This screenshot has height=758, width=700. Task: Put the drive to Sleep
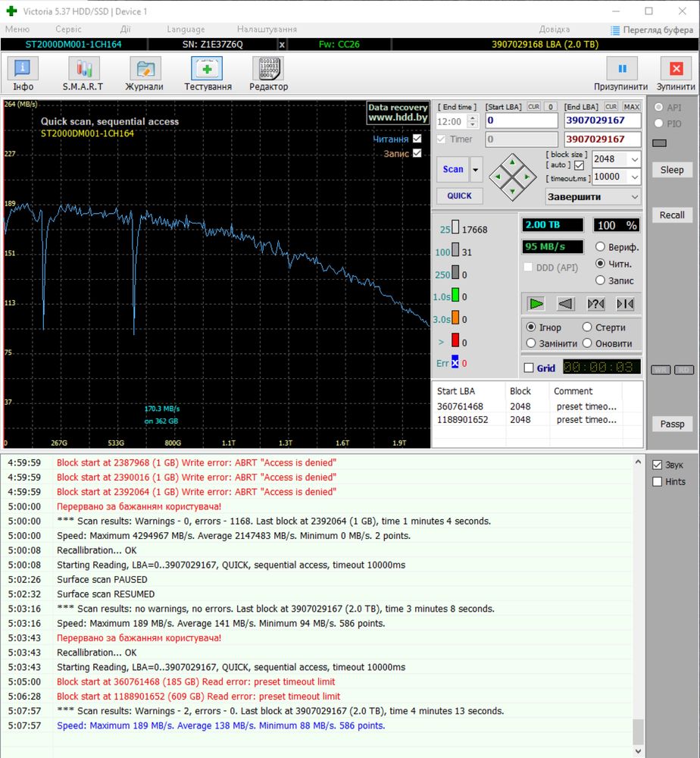point(672,170)
